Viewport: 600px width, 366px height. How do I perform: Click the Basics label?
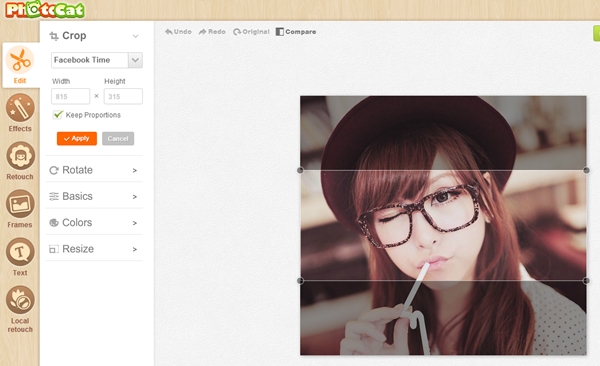pos(77,196)
